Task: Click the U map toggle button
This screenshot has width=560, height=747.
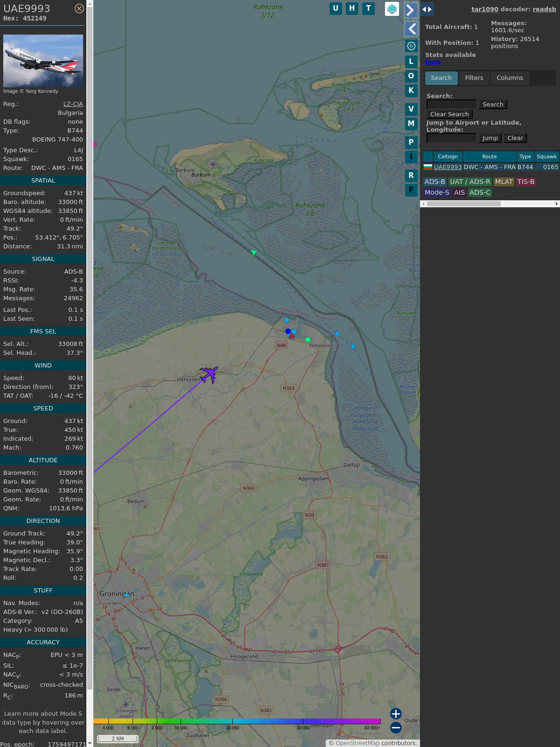Action: (336, 8)
